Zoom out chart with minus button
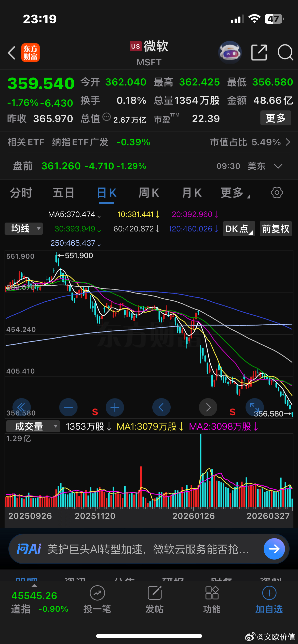The image size is (298, 644). 68,407
